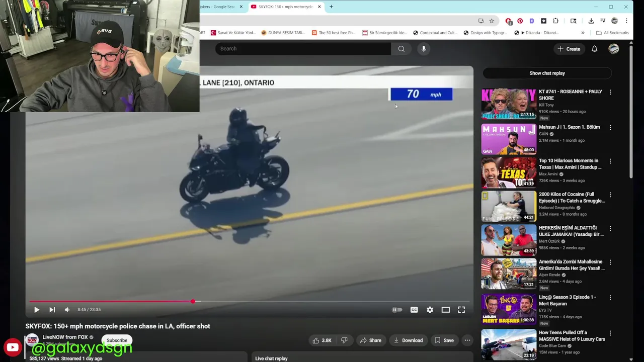Screen dimensions: 644x362
Task: Select the SKYFOX YouTube browser tab
Action: pos(285,7)
